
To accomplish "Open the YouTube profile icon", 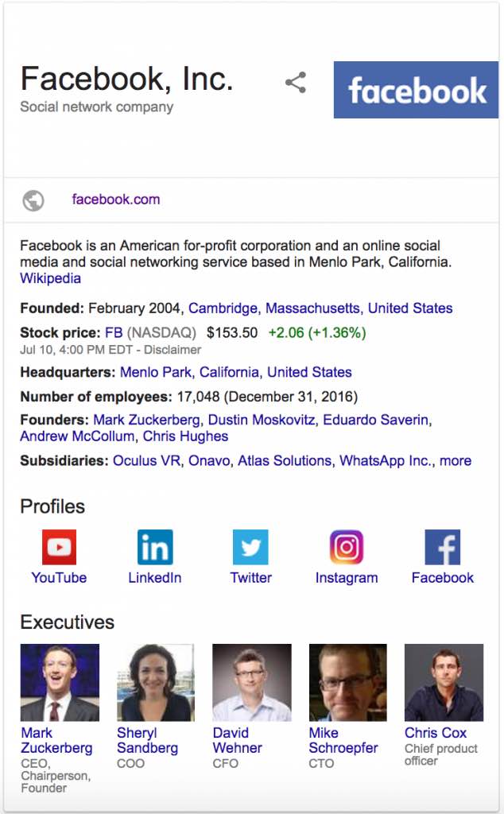I will 59,547.
